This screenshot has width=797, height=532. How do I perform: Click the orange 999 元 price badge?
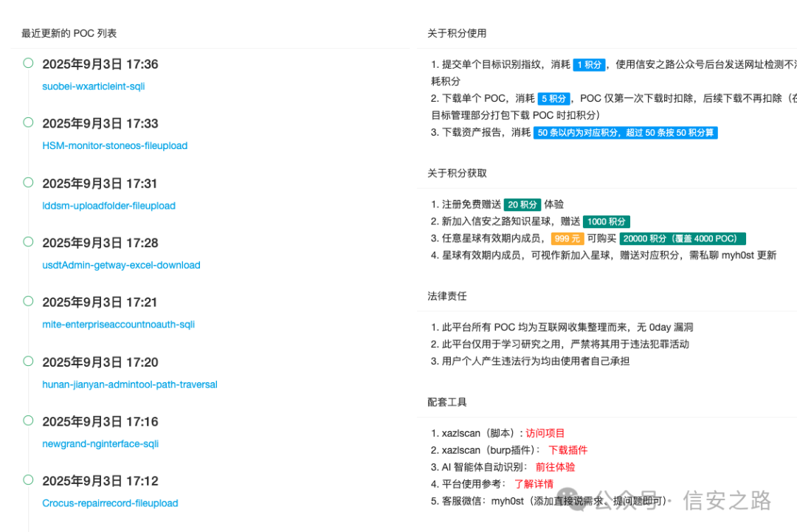pos(567,238)
